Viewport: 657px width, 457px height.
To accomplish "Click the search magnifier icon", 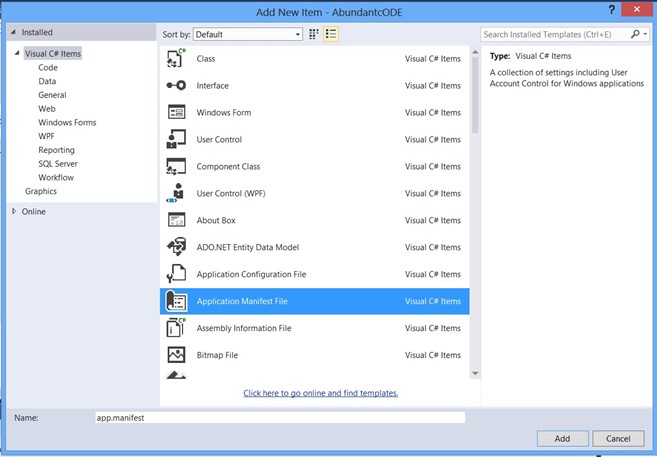I will coord(635,34).
